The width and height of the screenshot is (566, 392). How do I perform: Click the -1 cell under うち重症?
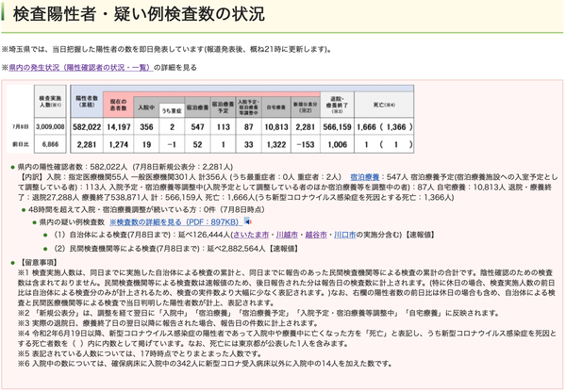pos(172,144)
